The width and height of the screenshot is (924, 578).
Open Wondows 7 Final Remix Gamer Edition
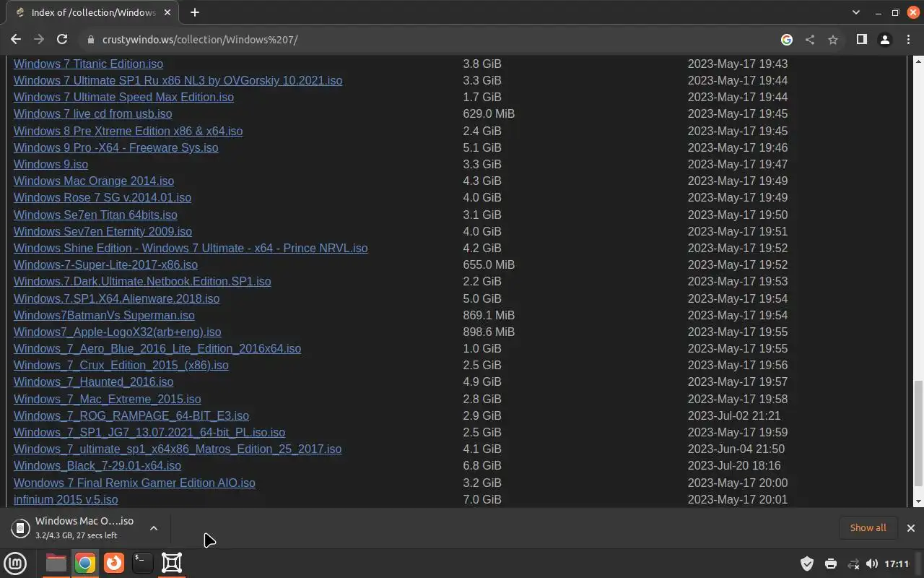(134, 483)
